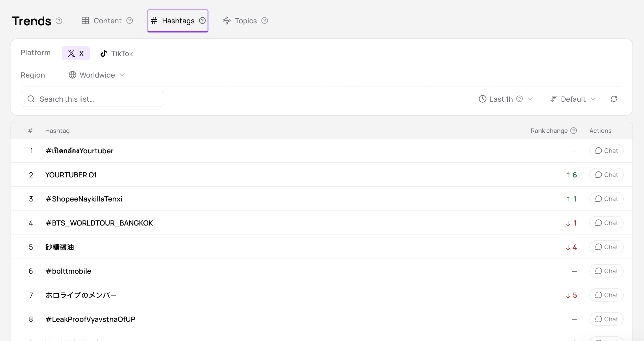The width and height of the screenshot is (644, 341).
Task: Click the help icon beside Topics tab
Action: click(x=265, y=20)
